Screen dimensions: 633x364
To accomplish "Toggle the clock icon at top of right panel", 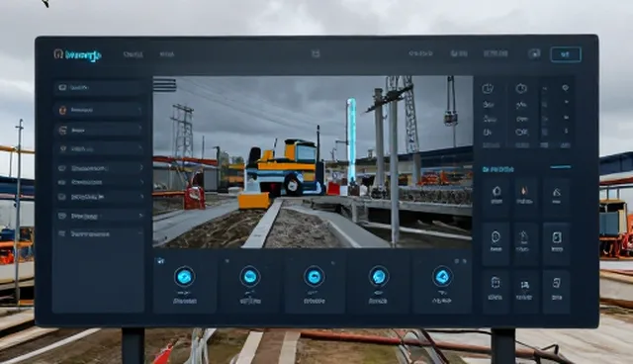I will point(488,88).
